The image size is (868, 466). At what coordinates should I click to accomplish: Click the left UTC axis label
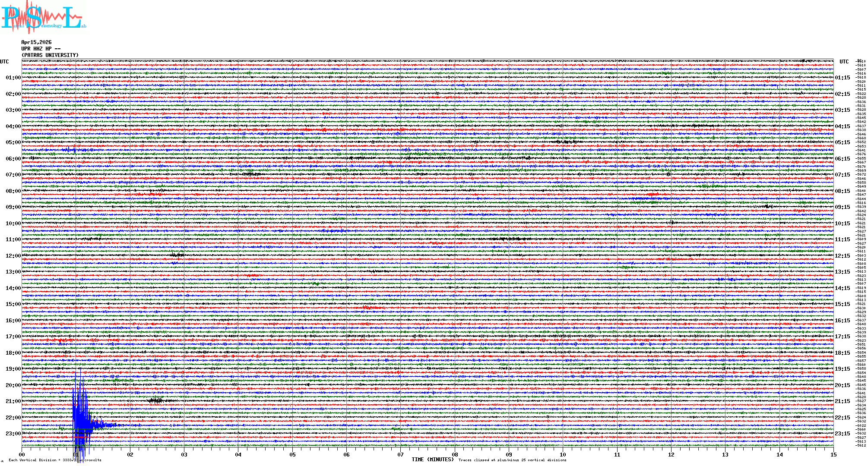point(4,62)
